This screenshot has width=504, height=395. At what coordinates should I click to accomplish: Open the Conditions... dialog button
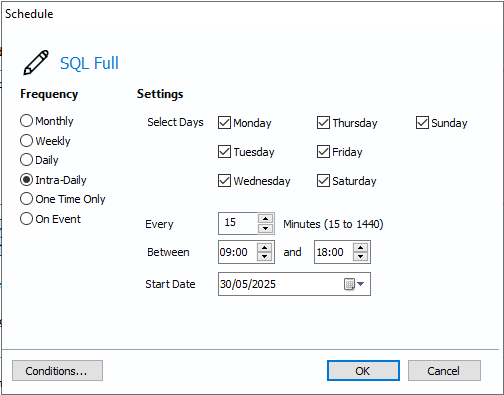[57, 371]
